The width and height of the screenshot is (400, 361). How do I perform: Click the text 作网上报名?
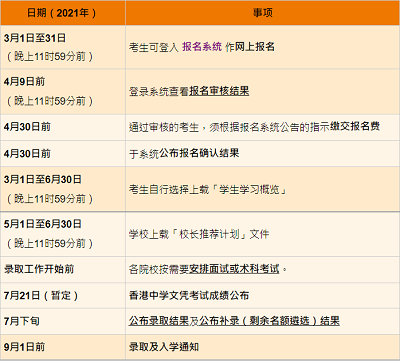click(x=250, y=47)
